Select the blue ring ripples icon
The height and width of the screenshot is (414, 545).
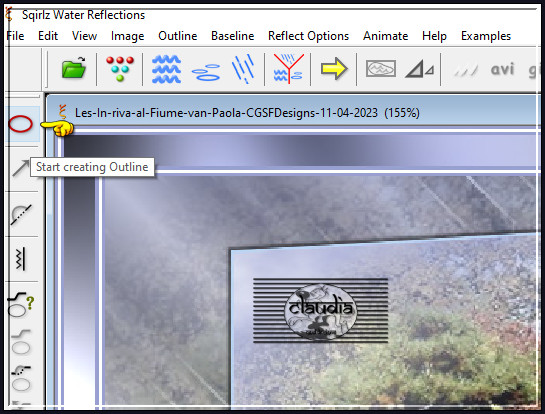(x=206, y=72)
